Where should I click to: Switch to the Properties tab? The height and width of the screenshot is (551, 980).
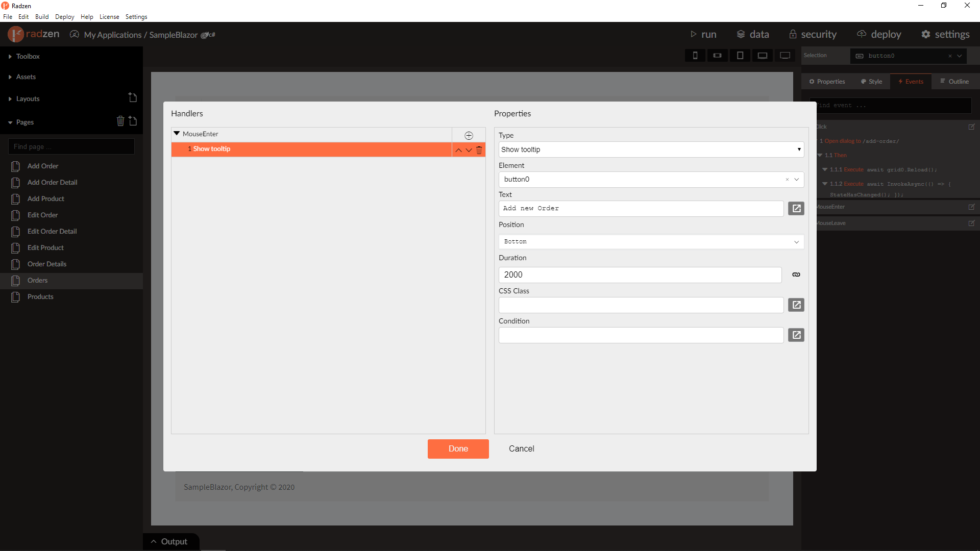pos(827,82)
